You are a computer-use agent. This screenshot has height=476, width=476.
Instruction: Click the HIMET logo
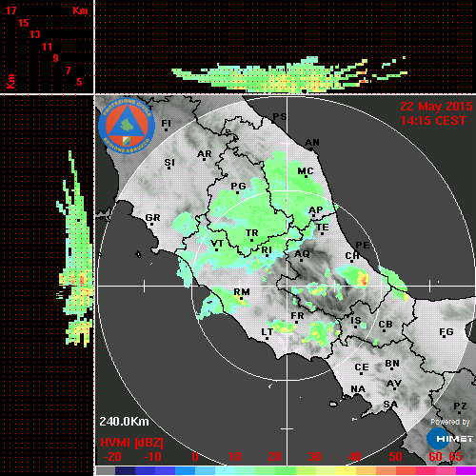tap(449, 439)
